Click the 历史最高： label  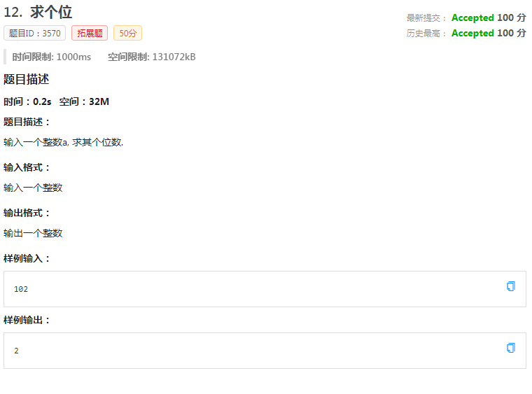click(426, 34)
